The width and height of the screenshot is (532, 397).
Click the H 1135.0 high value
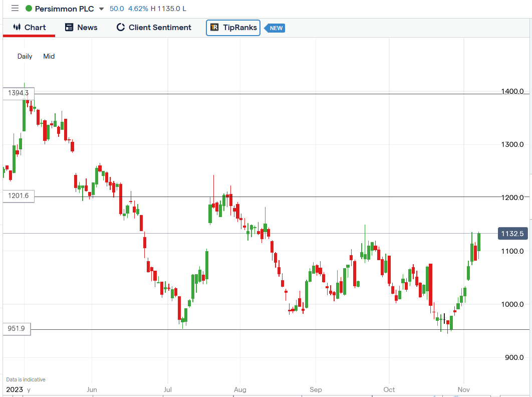[165, 9]
